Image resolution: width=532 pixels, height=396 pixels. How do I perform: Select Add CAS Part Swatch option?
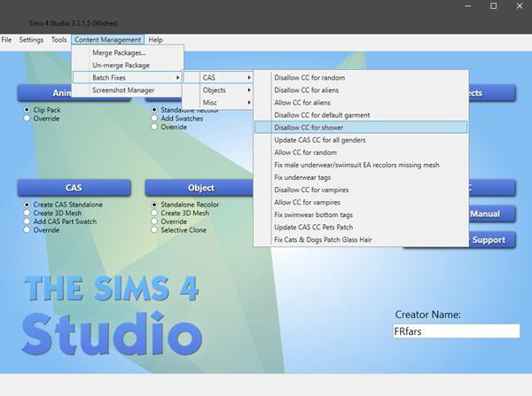click(x=27, y=221)
